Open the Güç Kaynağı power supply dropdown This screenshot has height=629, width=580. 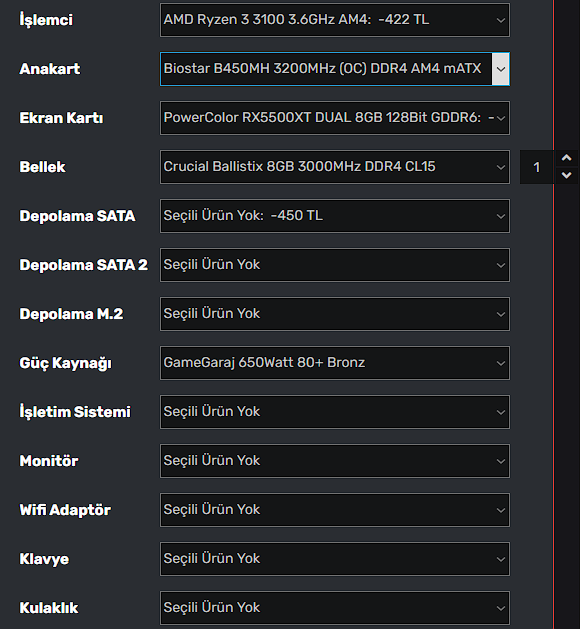tap(335, 363)
